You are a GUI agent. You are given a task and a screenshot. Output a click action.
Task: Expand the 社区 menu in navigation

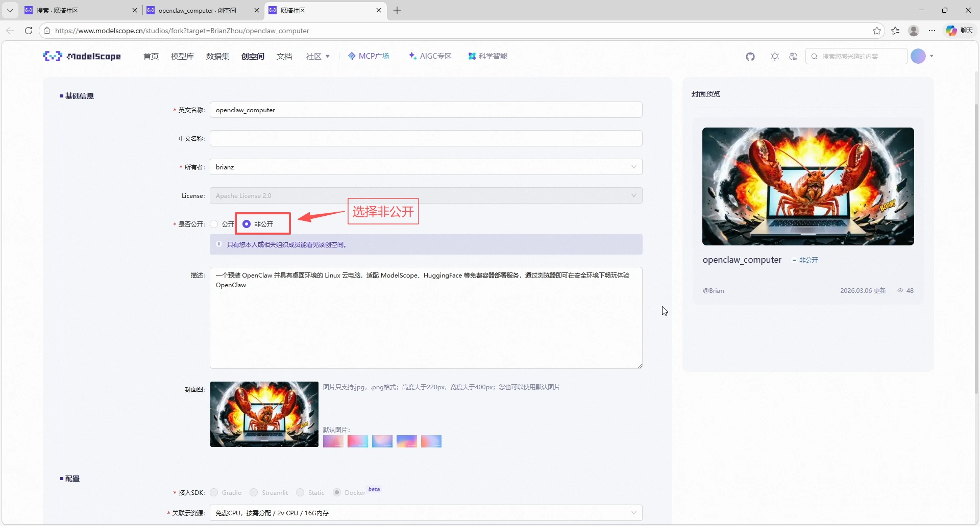tap(318, 56)
